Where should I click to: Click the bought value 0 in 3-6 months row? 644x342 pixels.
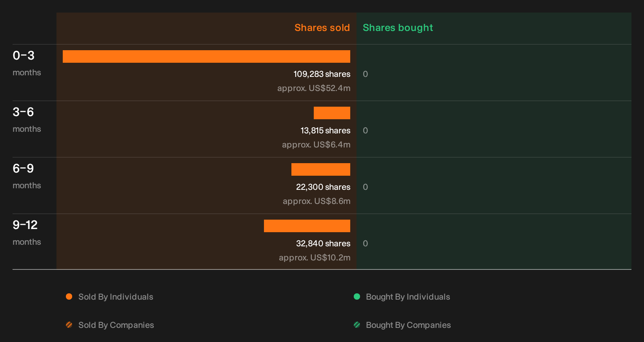(x=366, y=131)
